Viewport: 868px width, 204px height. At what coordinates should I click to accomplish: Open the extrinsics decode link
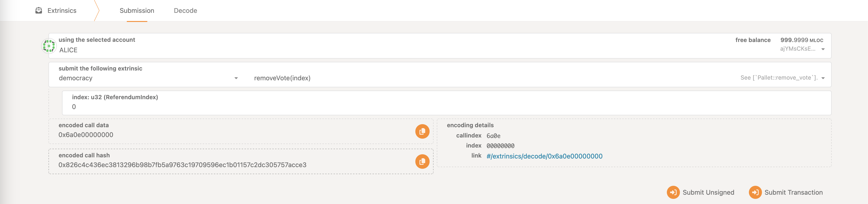[x=544, y=156]
